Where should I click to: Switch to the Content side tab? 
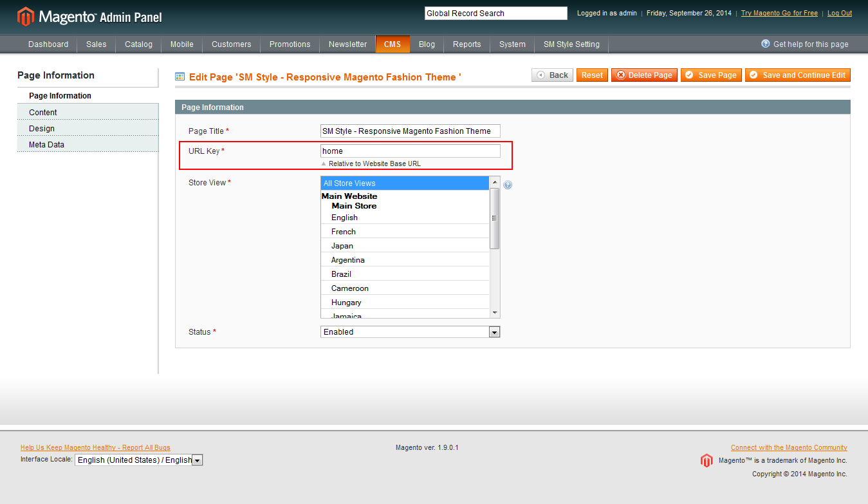coord(88,112)
